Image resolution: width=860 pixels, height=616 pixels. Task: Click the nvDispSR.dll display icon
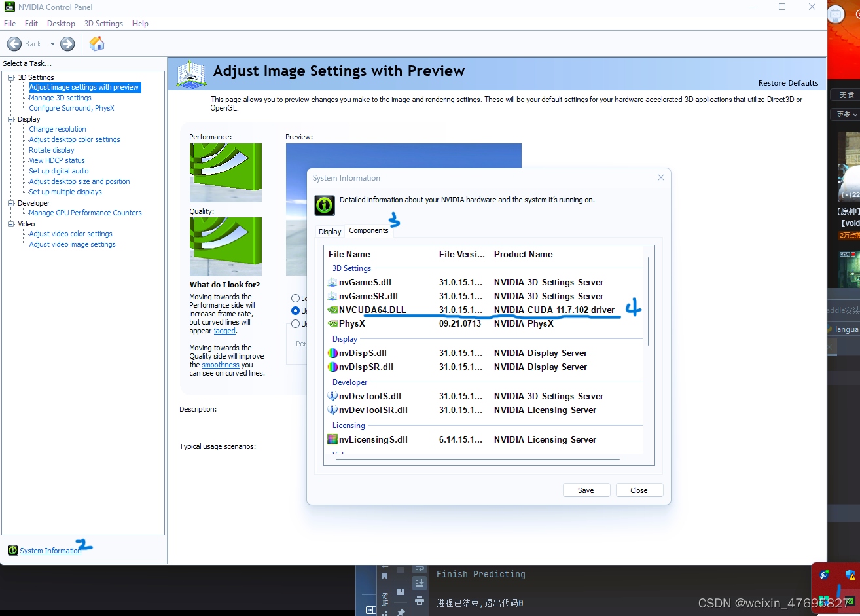click(332, 367)
